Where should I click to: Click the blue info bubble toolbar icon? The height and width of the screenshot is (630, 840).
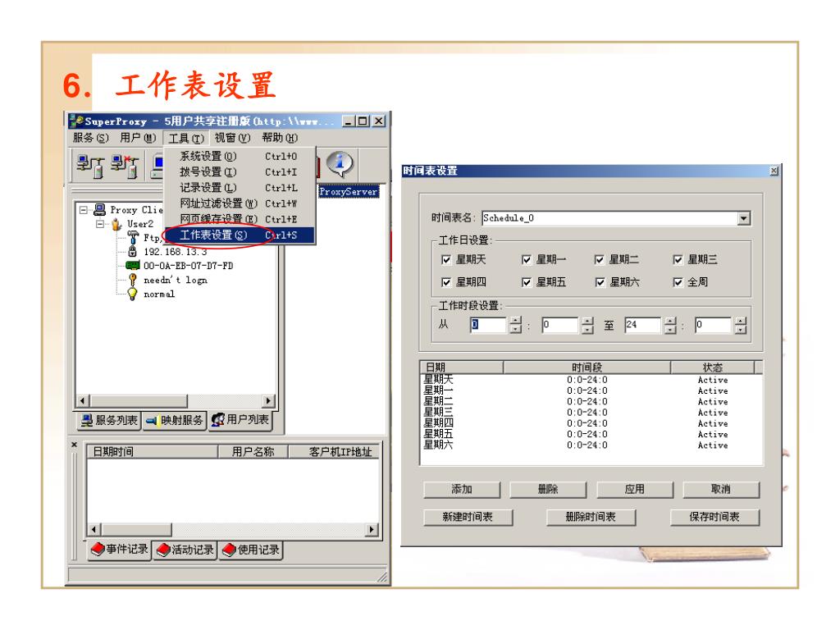point(340,164)
